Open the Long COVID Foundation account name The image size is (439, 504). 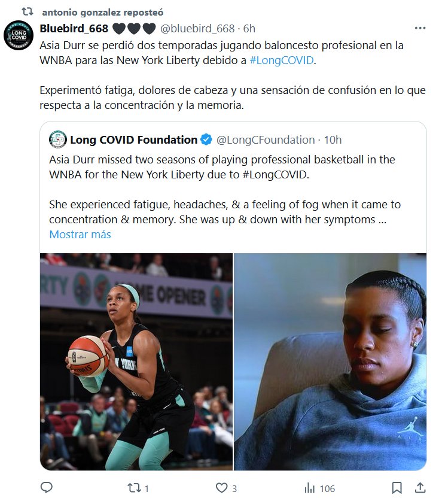pyautogui.click(x=133, y=140)
